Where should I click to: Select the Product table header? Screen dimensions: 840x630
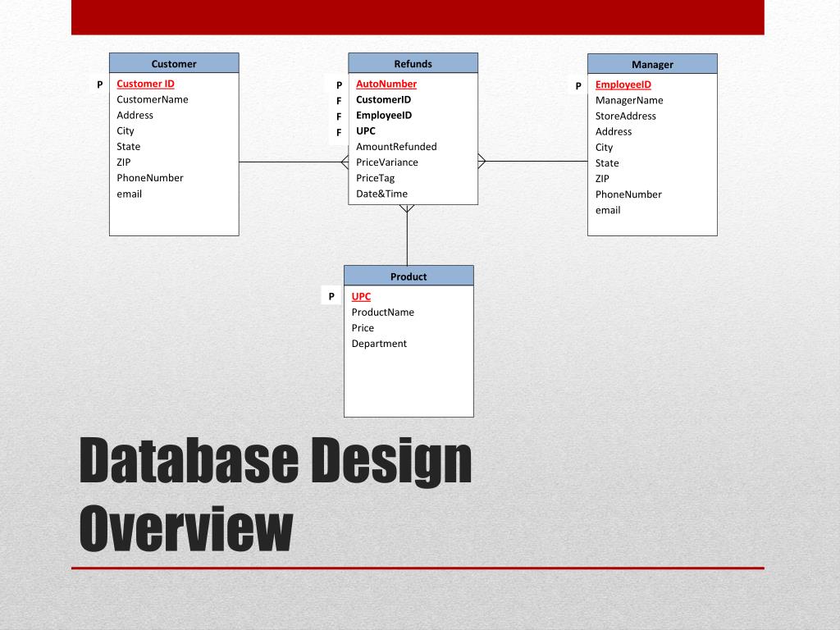(x=409, y=276)
